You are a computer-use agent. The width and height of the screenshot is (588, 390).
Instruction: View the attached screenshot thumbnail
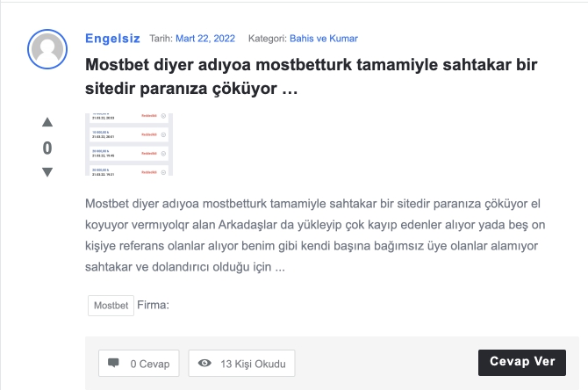tap(129, 144)
